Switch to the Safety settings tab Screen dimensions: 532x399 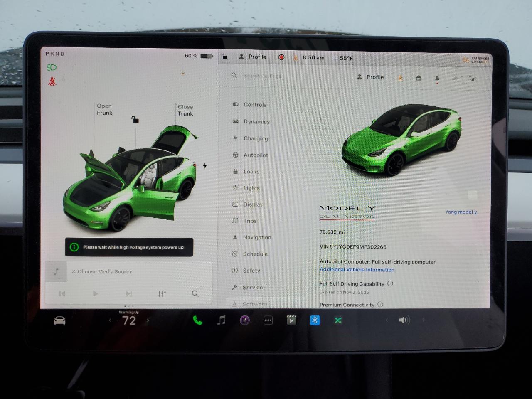click(x=252, y=271)
